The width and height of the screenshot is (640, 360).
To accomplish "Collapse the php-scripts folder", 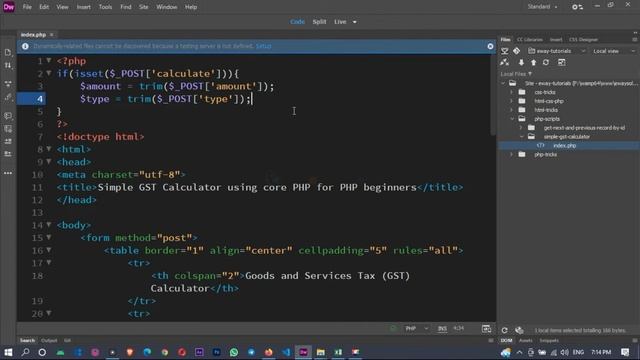I will 511,119.
